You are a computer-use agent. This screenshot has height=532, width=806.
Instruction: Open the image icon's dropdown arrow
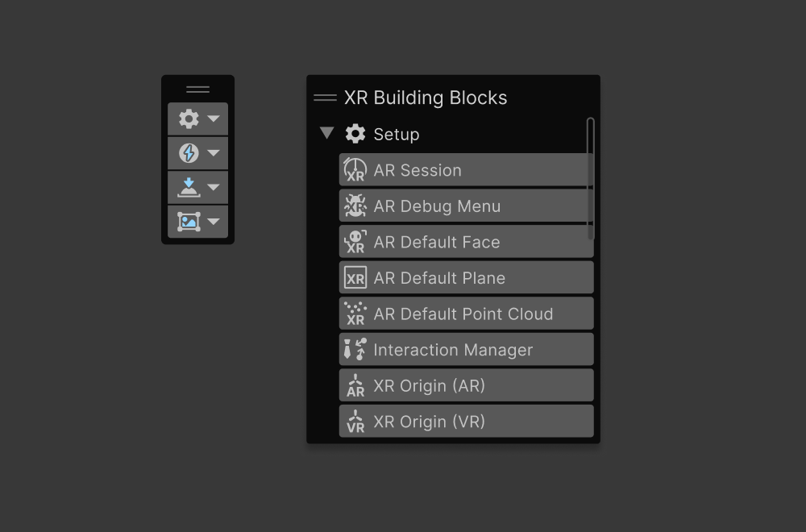[212, 222]
